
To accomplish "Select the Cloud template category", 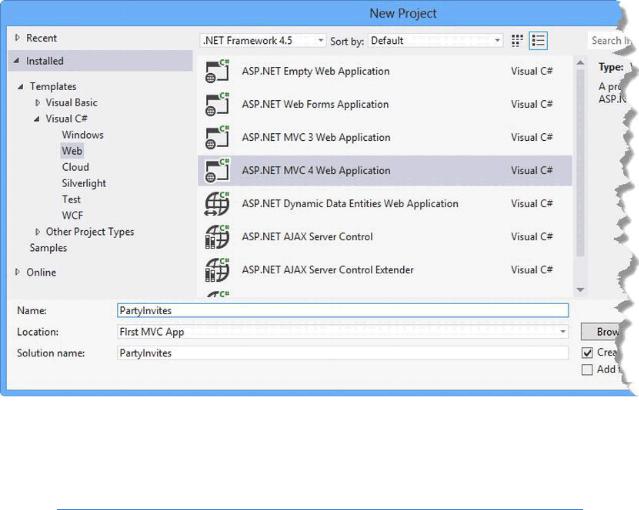I will 75,167.
